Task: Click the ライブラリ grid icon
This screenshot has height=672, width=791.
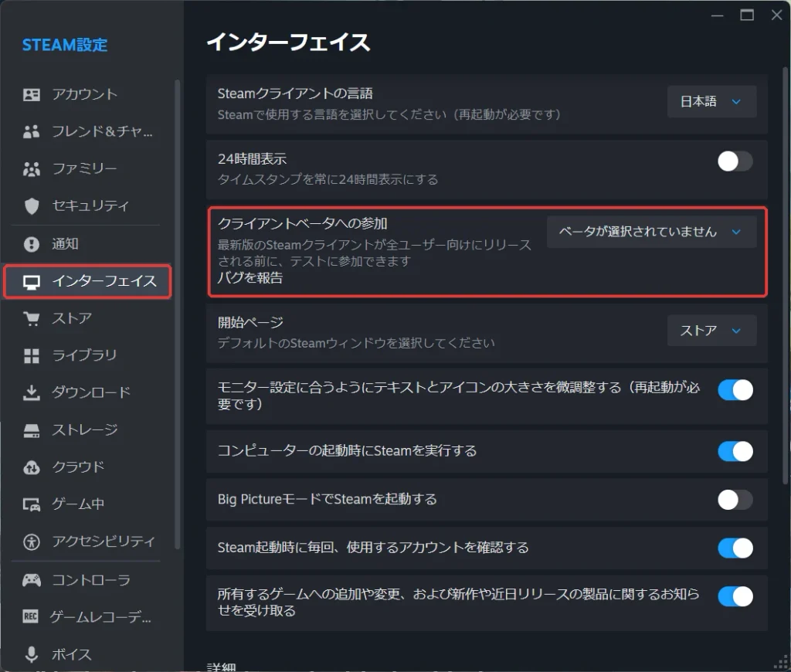Action: tap(31, 355)
